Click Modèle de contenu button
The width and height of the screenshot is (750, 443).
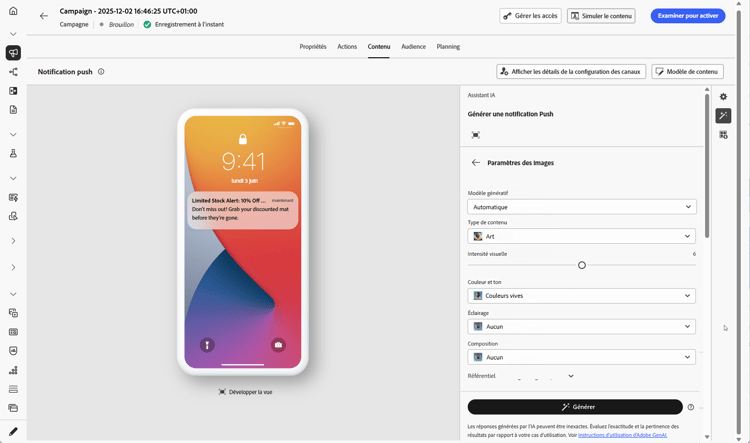[x=687, y=72]
